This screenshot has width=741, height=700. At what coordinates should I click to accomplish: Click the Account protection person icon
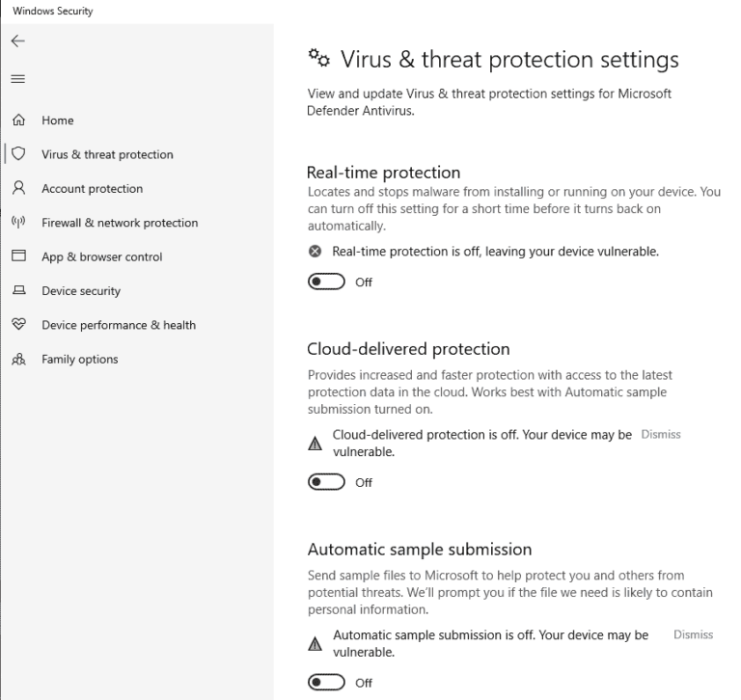17,188
